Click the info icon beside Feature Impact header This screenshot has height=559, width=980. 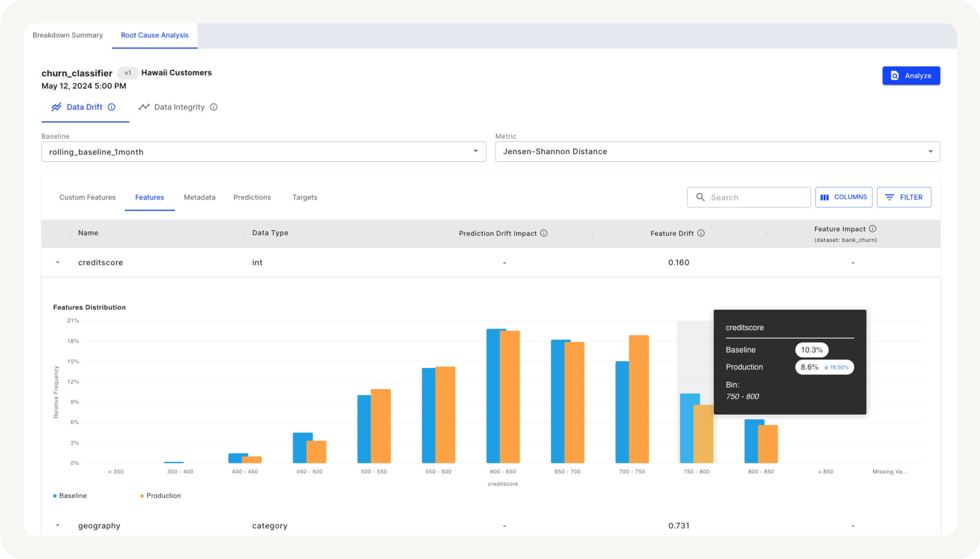click(x=873, y=229)
